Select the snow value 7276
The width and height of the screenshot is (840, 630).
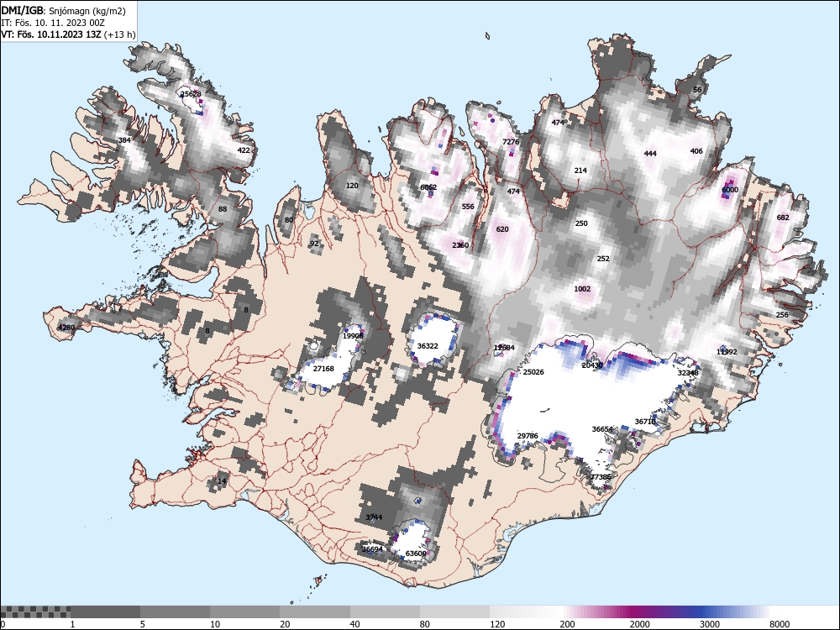point(511,142)
